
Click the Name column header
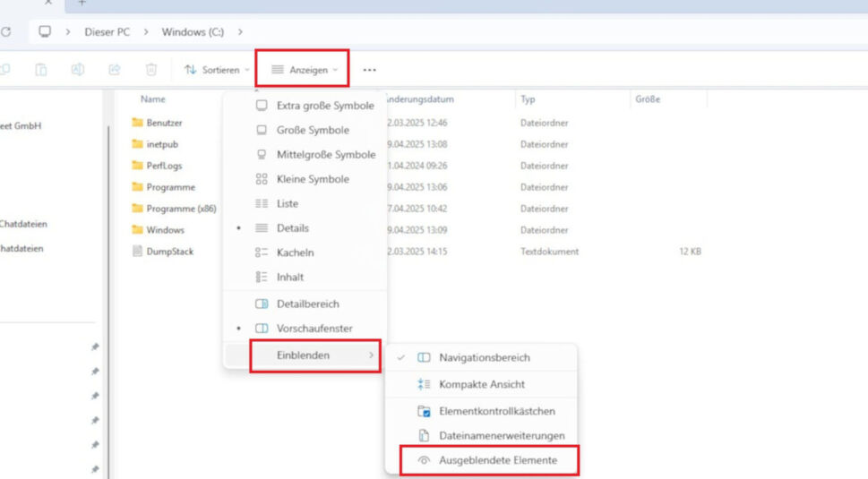coord(153,99)
